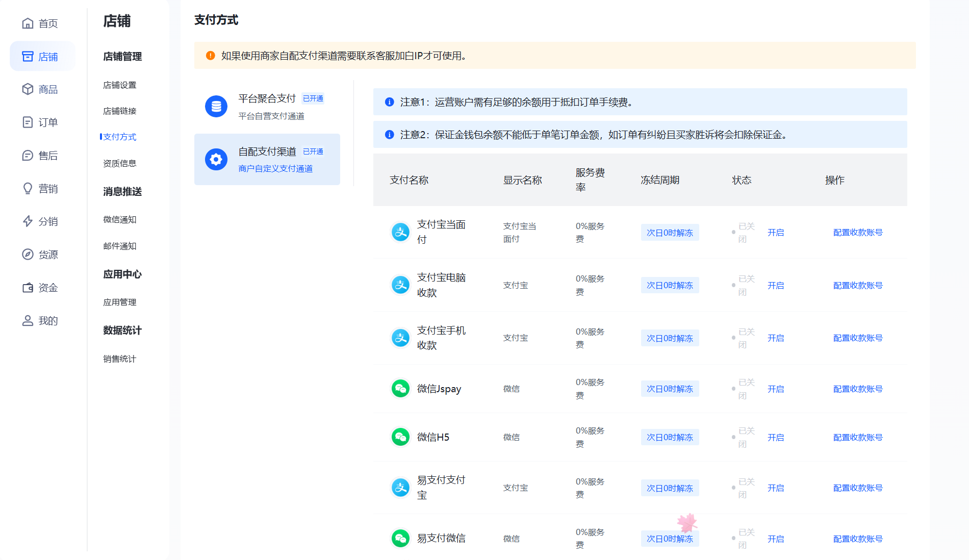Open 邮件通知 submenu item
The image size is (969, 560).
[119, 246]
